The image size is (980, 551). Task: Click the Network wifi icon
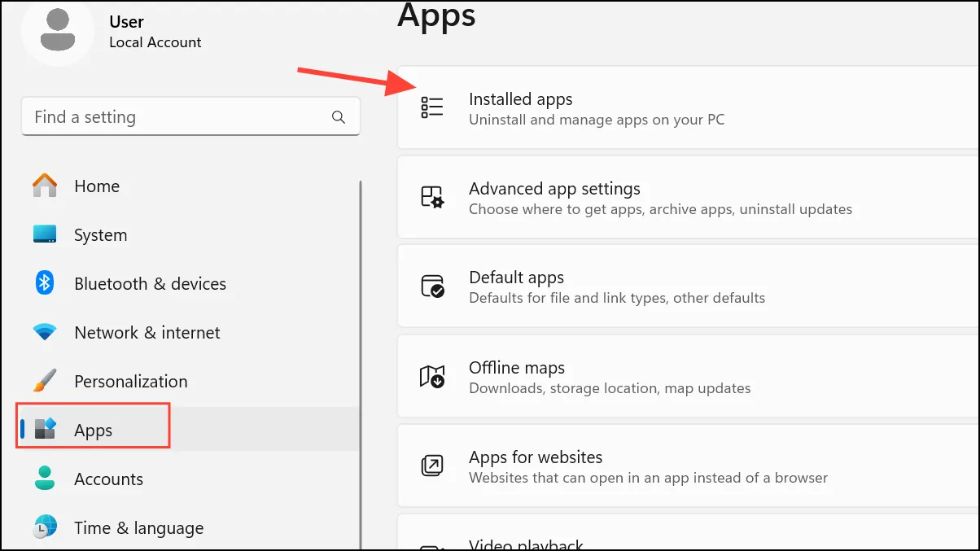click(45, 333)
